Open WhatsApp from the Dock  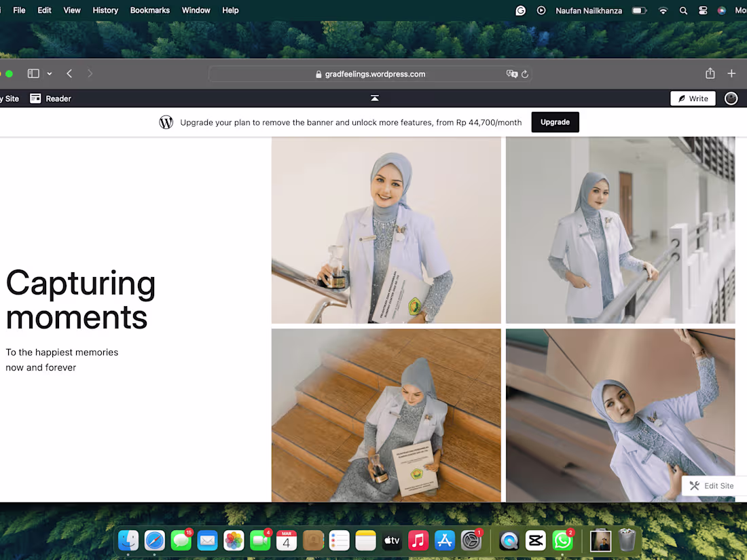563,540
